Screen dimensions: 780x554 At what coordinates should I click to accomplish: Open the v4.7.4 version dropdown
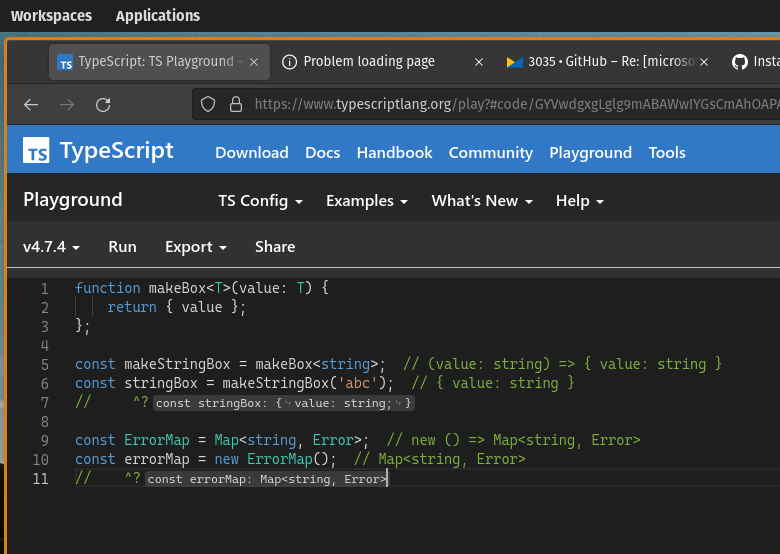[51, 247]
